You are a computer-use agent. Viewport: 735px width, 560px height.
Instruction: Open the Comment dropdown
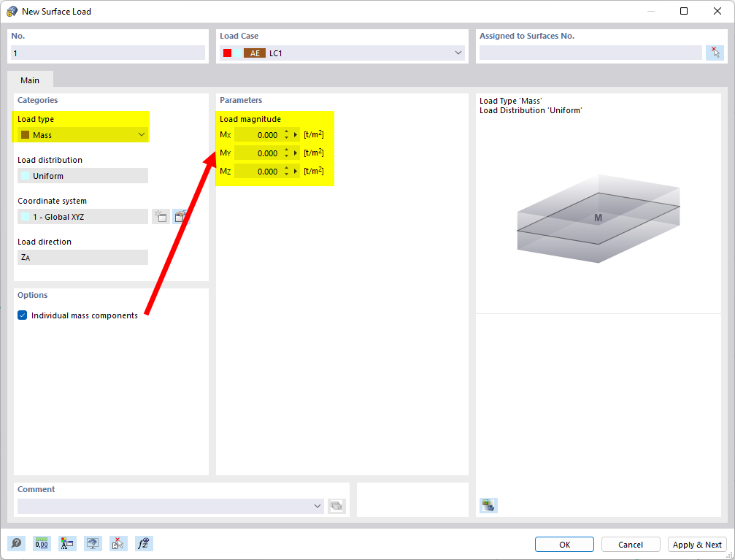[318, 505]
